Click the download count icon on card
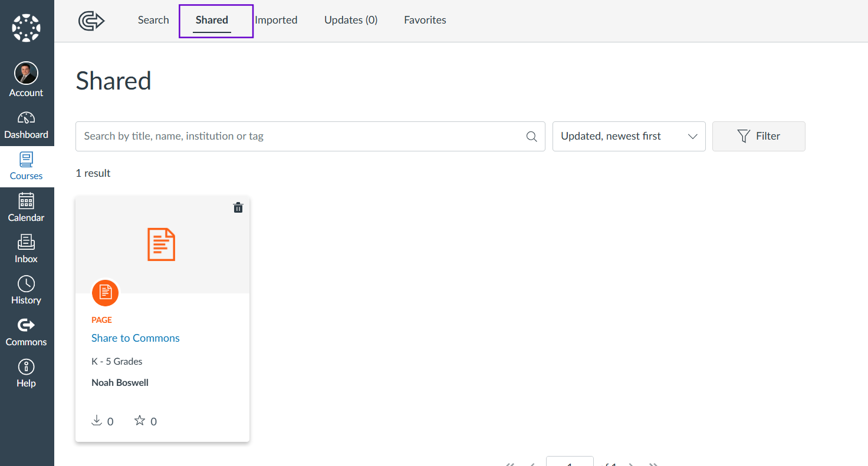Image resolution: width=868 pixels, height=466 pixels. (x=97, y=421)
